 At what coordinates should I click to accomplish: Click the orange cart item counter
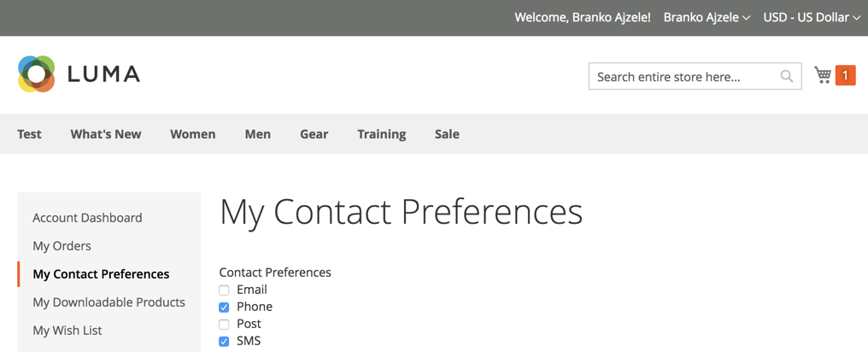(x=845, y=76)
